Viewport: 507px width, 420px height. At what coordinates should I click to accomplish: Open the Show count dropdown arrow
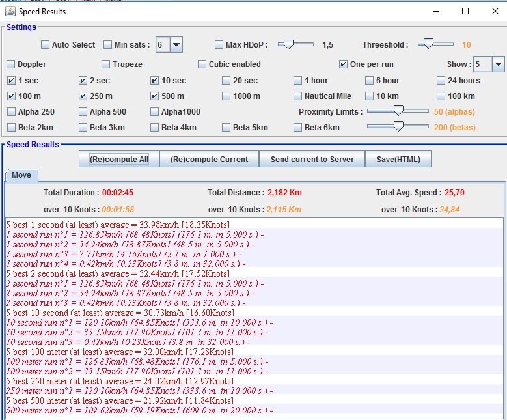[x=499, y=64]
